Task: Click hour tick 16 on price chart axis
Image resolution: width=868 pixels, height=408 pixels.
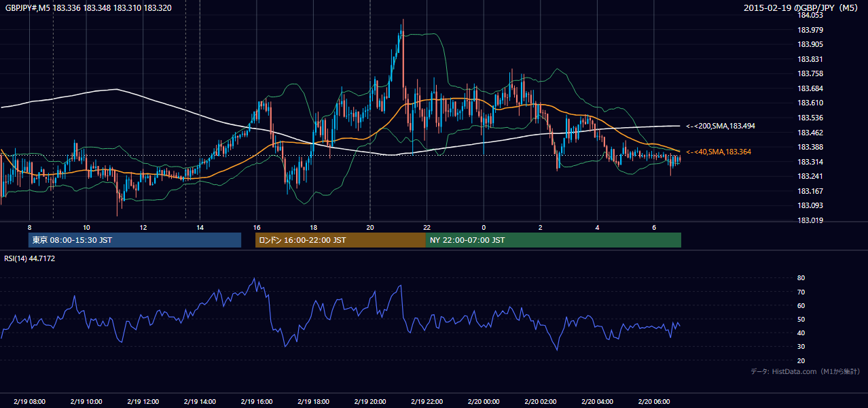Action: [x=256, y=226]
